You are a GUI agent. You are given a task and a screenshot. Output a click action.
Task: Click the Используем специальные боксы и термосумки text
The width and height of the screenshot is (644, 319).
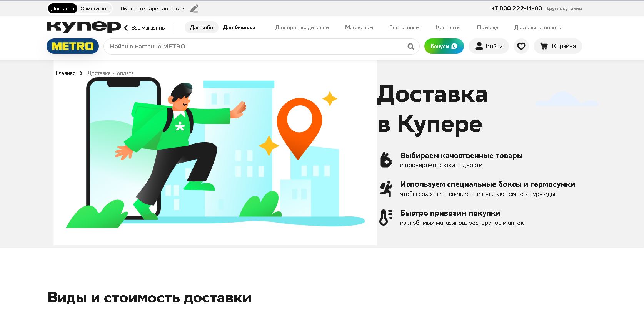click(487, 184)
